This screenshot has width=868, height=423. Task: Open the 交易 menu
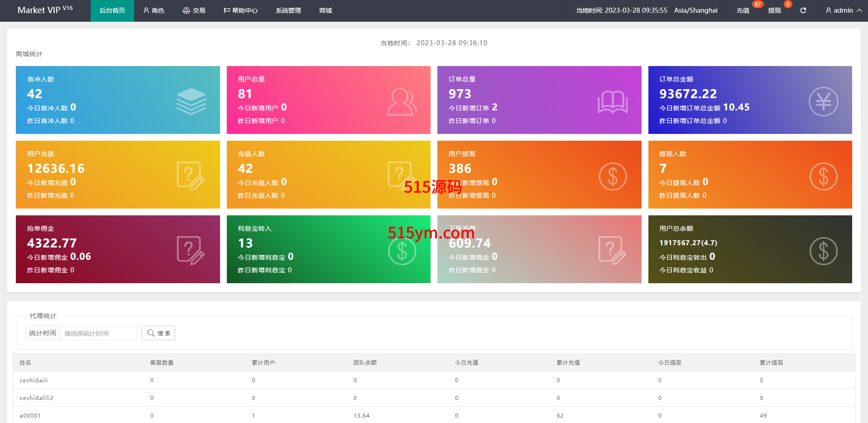coord(194,10)
